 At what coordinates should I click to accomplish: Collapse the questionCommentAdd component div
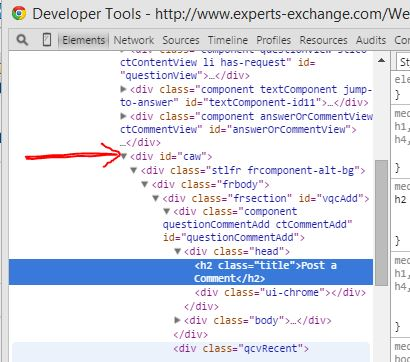pos(167,211)
